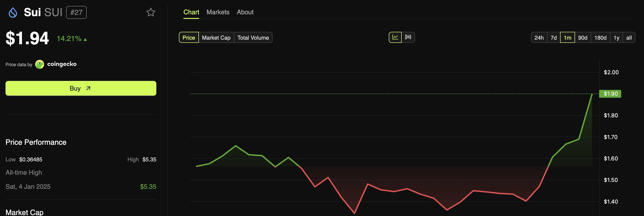Screen dimensions: 644x216
Task: Click the Sui droplet logo
Action: point(13,12)
